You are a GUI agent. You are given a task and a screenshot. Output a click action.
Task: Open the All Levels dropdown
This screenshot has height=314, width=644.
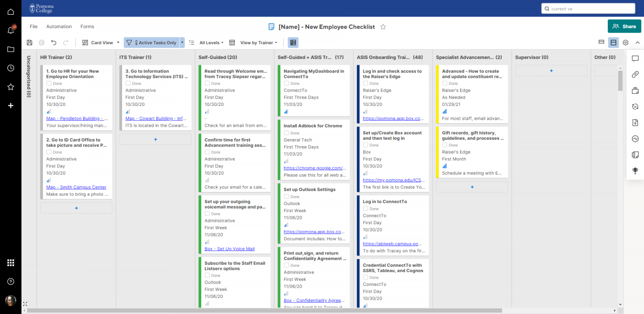coord(210,42)
